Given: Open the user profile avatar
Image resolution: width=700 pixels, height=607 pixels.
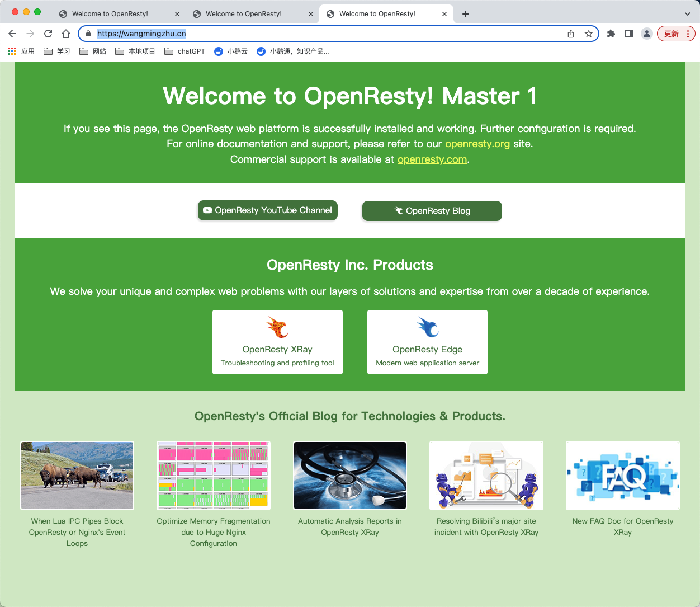Looking at the screenshot, I should [x=647, y=34].
